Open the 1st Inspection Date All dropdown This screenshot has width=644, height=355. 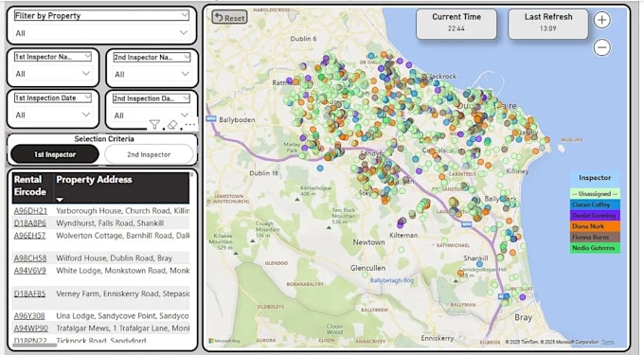(x=53, y=115)
